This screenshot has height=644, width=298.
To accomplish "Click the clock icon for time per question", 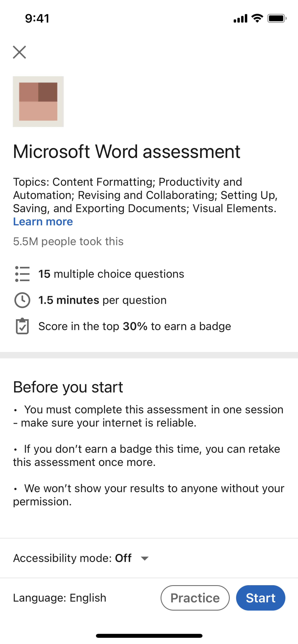I will coord(22,300).
